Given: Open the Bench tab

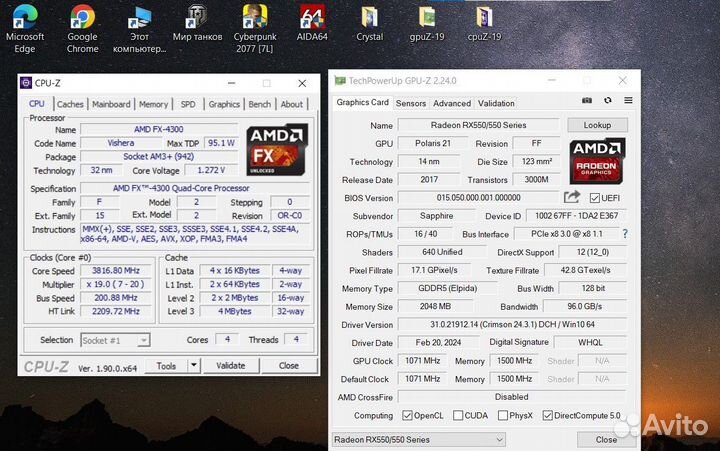Looking at the screenshot, I should [x=259, y=104].
